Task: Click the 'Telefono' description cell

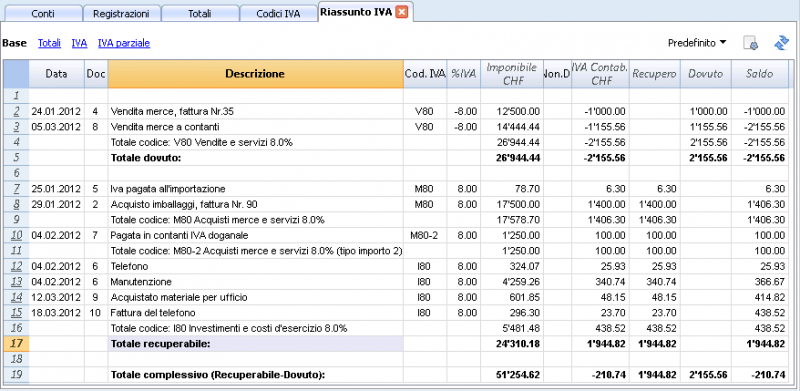Action: pyautogui.click(x=255, y=266)
